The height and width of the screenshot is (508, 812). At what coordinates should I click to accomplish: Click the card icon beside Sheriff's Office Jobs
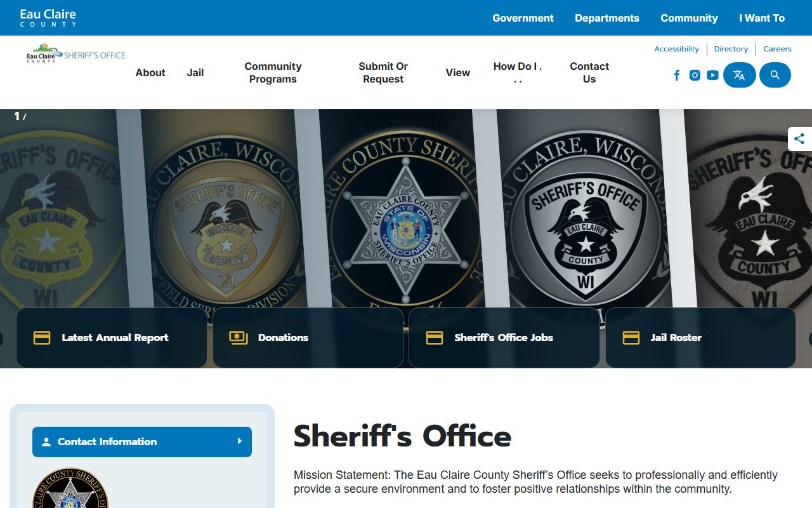[x=435, y=338]
